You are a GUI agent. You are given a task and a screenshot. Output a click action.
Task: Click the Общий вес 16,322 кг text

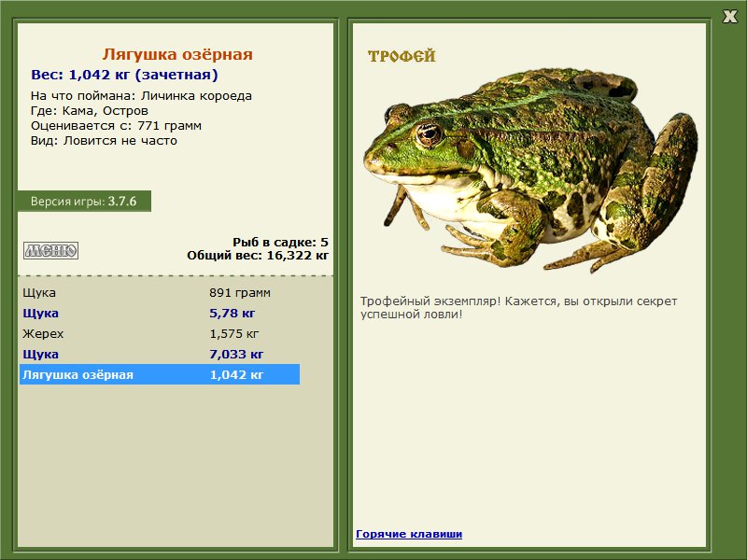pyautogui.click(x=258, y=256)
